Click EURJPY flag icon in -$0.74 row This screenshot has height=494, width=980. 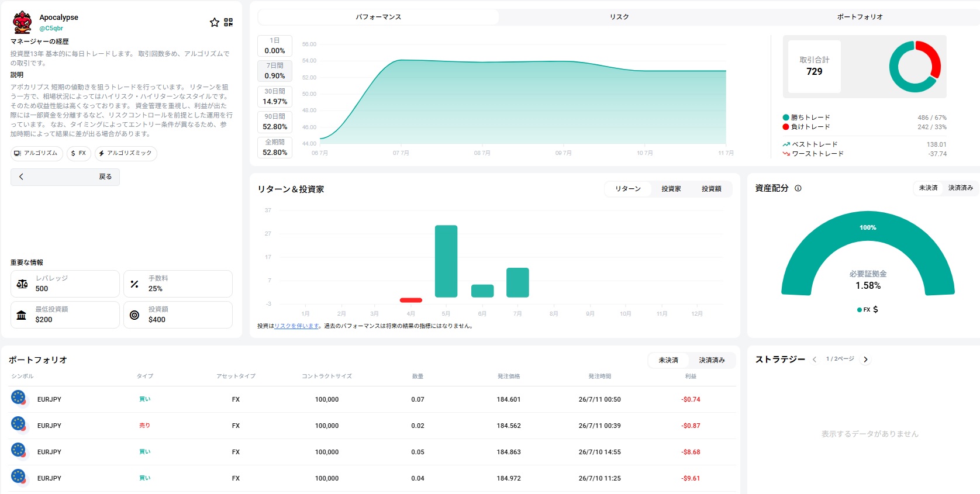coord(19,398)
